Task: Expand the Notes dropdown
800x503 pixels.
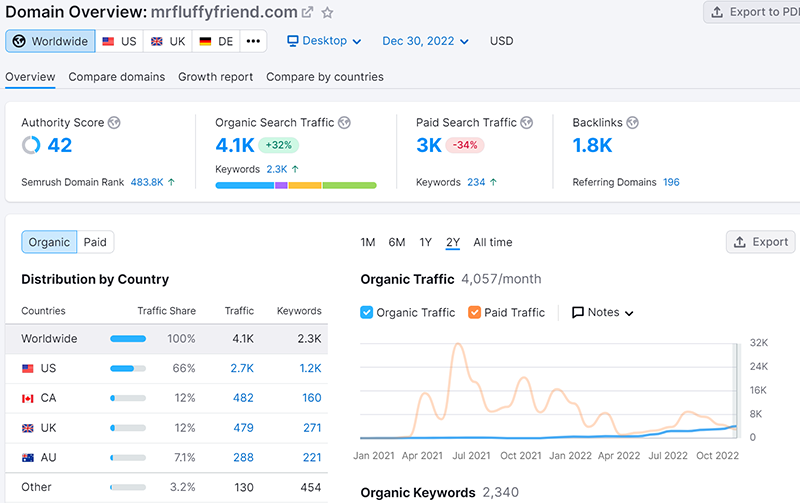Action: [603, 312]
